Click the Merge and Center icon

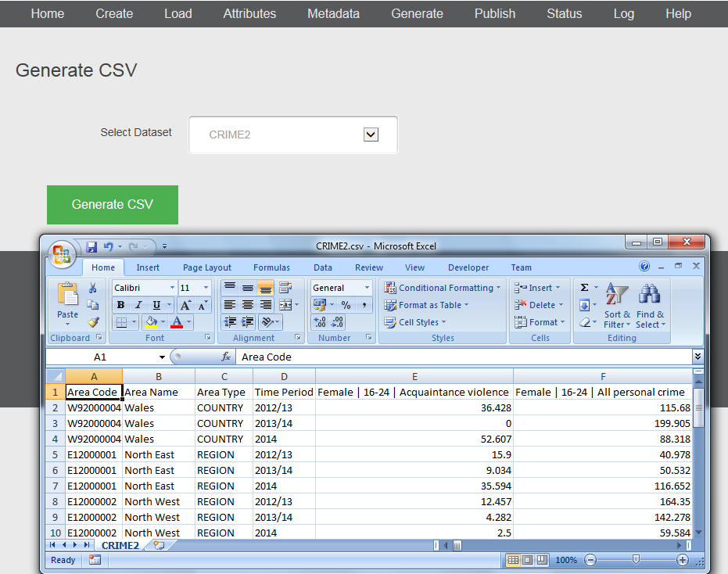click(x=285, y=305)
